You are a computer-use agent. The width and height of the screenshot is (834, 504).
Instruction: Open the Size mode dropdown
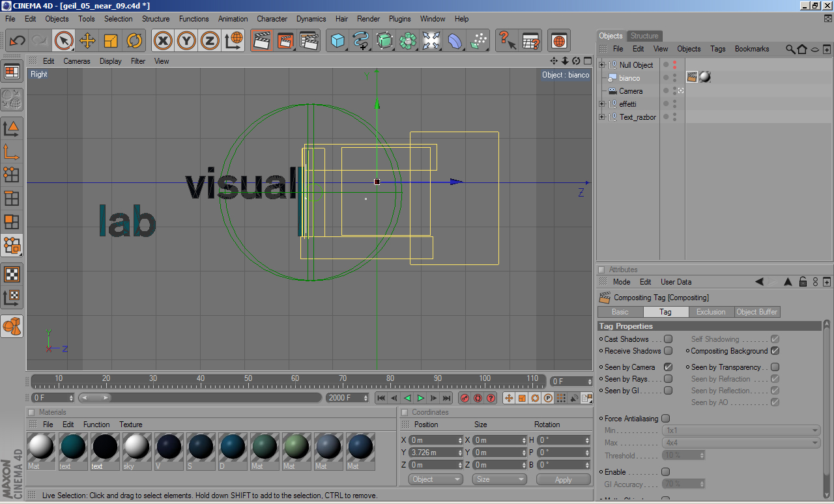pos(499,479)
